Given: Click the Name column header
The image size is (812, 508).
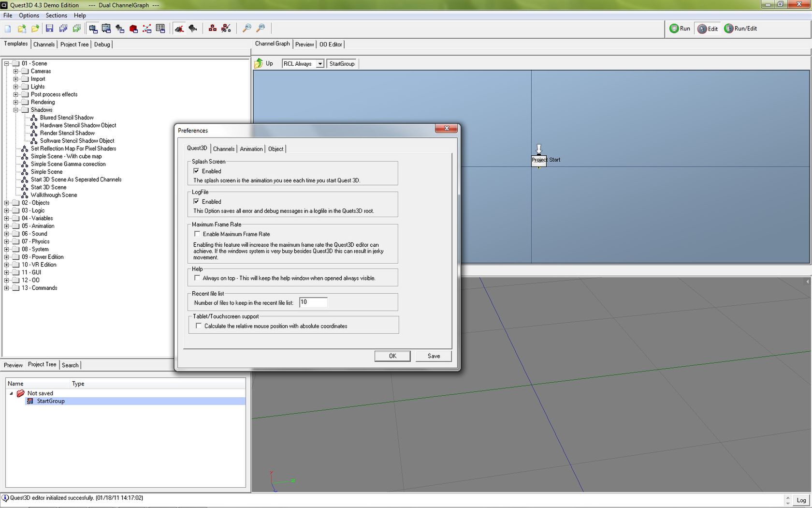Looking at the screenshot, I should [38, 384].
